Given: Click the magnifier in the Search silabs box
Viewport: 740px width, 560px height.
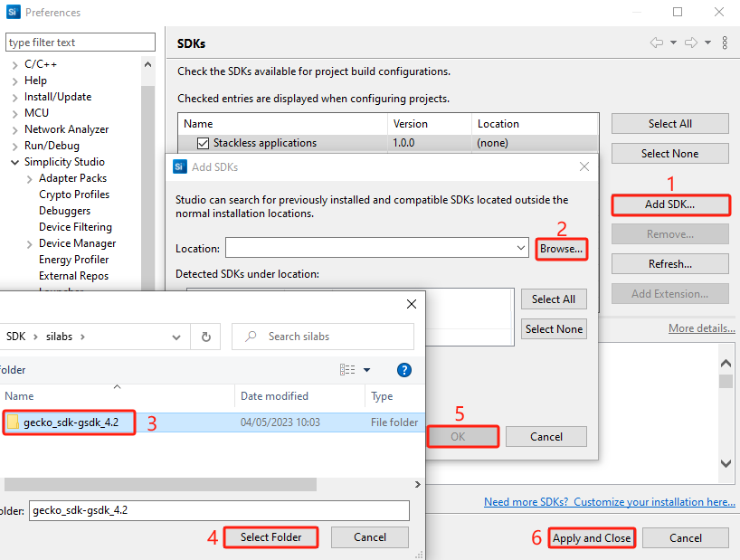Looking at the screenshot, I should coord(251,336).
